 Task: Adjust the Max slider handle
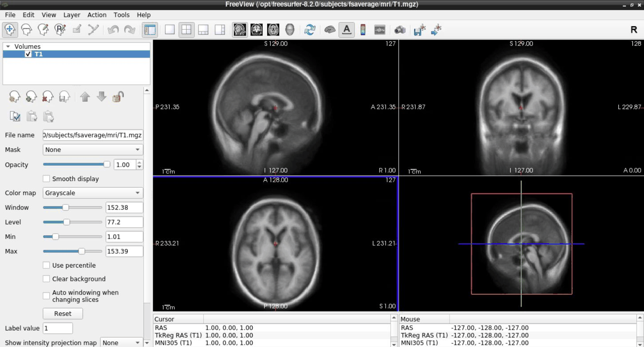(82, 251)
